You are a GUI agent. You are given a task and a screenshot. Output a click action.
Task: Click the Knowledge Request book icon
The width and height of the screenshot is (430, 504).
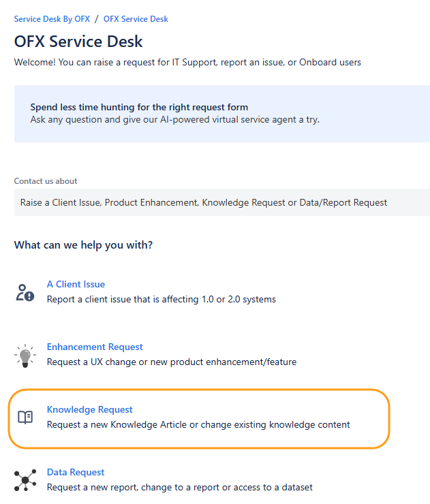click(25, 418)
